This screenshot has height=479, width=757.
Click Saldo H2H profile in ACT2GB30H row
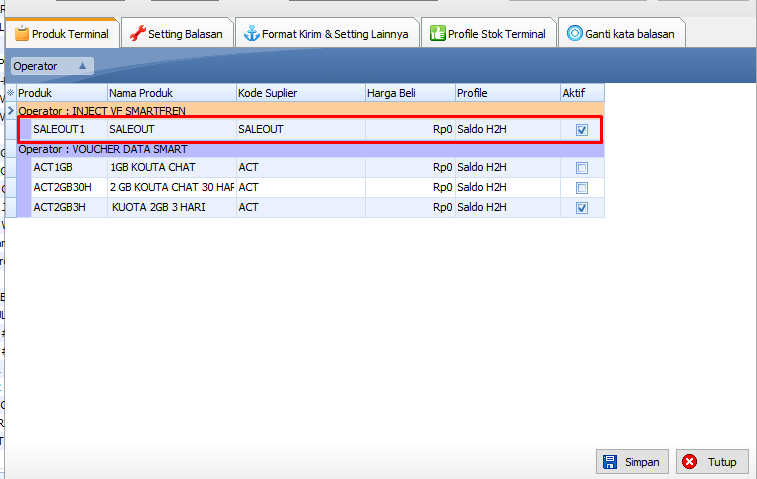pyautogui.click(x=508, y=187)
